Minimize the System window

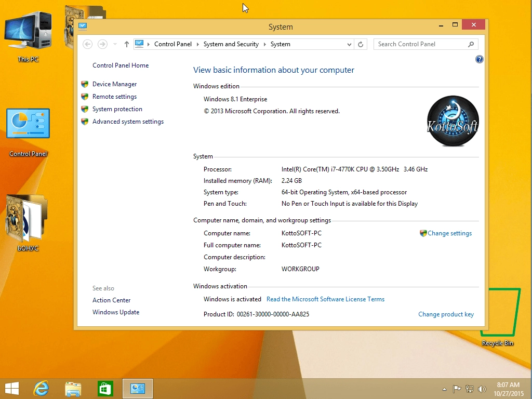point(441,25)
